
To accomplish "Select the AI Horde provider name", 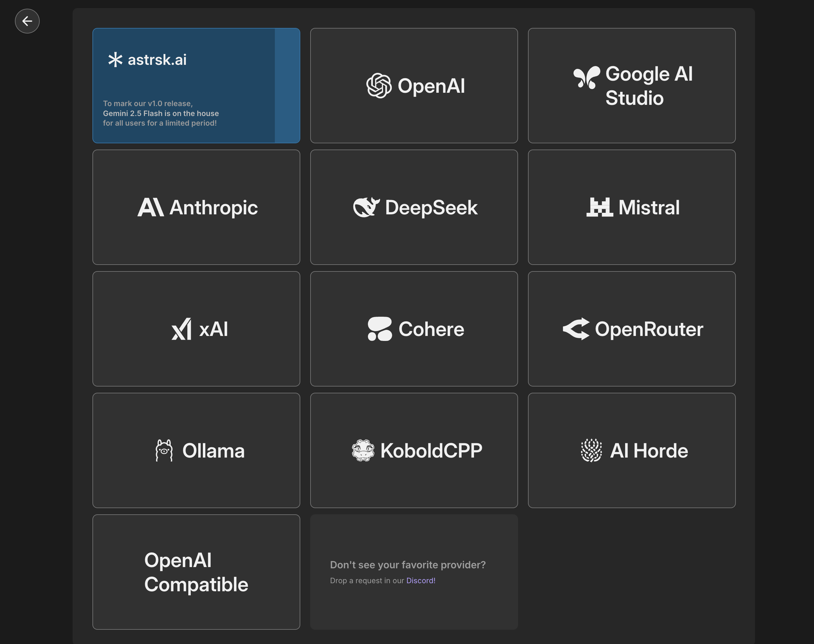I will coord(649,450).
